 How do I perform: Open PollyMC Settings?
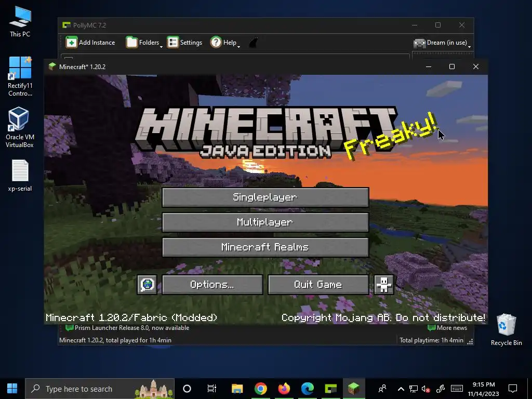click(x=184, y=43)
